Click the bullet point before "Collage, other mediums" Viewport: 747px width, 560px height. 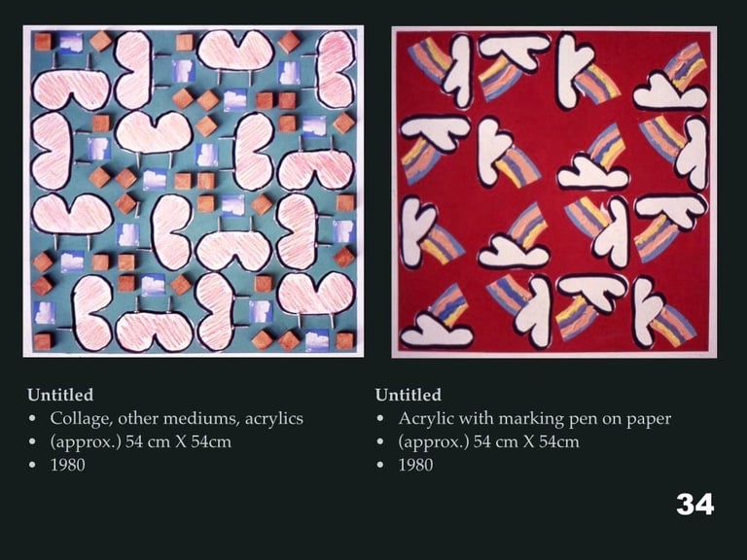tap(32, 419)
